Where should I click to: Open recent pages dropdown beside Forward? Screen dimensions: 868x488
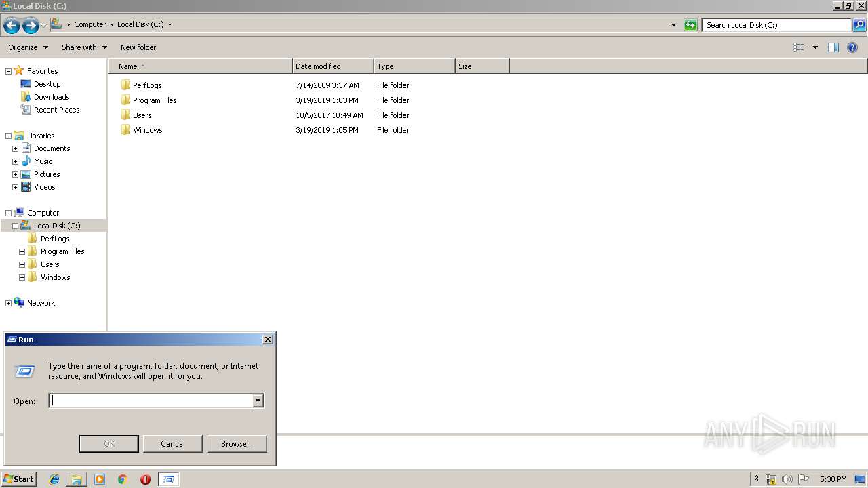tap(43, 26)
